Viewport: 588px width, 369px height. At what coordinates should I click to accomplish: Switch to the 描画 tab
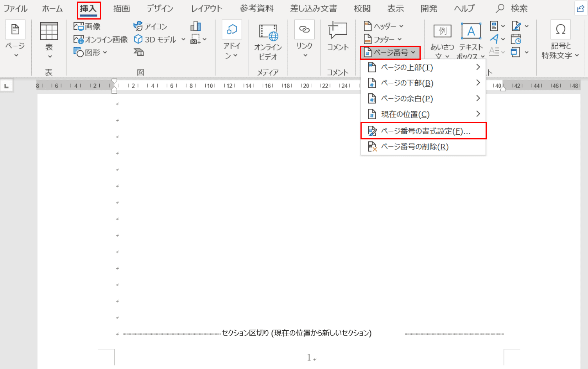click(122, 8)
